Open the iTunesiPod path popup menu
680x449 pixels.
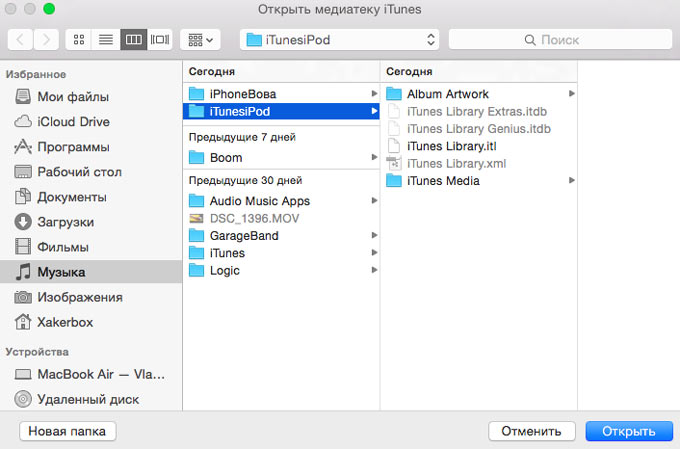pos(340,40)
